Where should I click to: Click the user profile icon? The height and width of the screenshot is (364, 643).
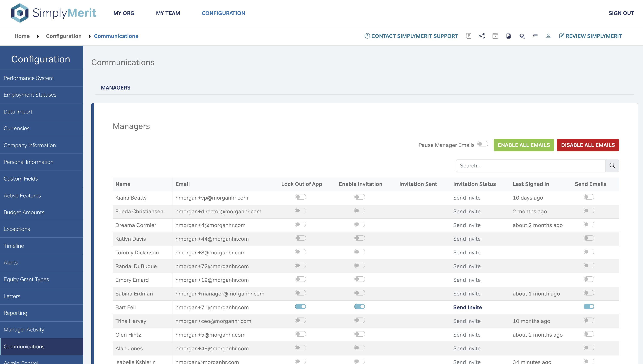548,36
